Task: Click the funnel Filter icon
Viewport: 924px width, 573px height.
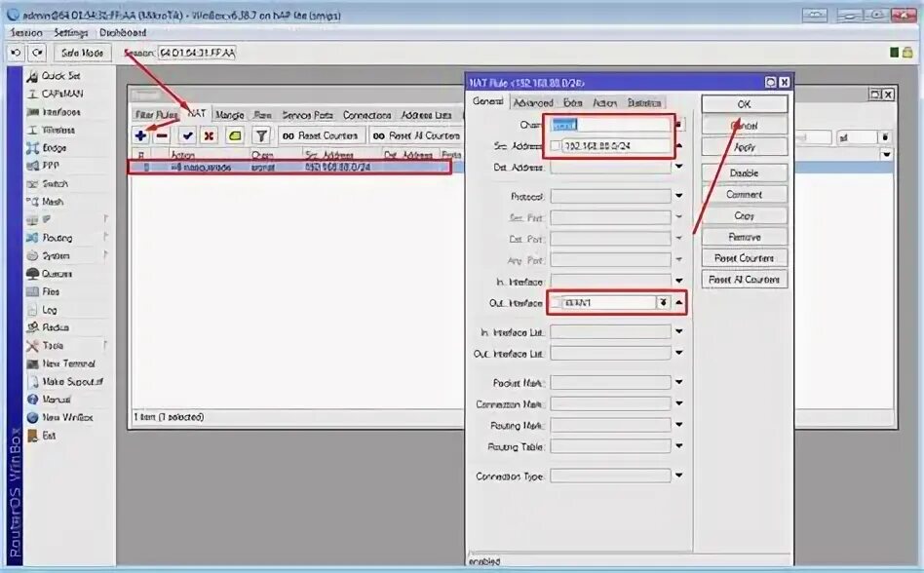Action: click(261, 136)
